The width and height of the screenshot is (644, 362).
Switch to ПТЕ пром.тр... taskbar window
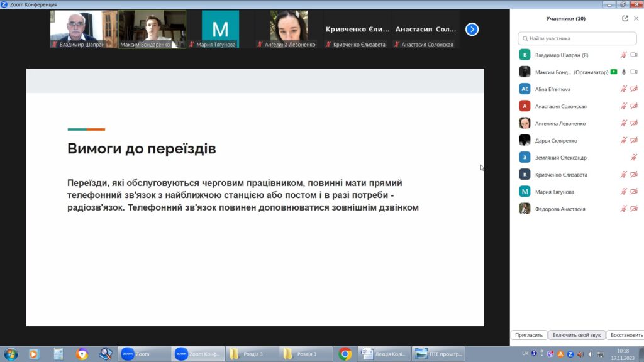pyautogui.click(x=438, y=354)
